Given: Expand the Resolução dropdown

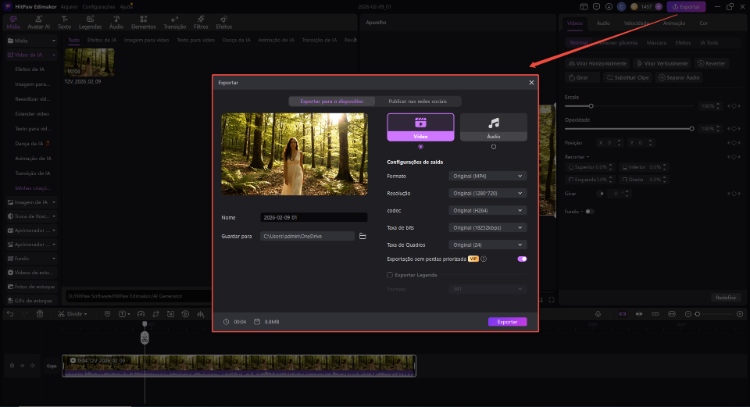Looking at the screenshot, I should (x=487, y=193).
